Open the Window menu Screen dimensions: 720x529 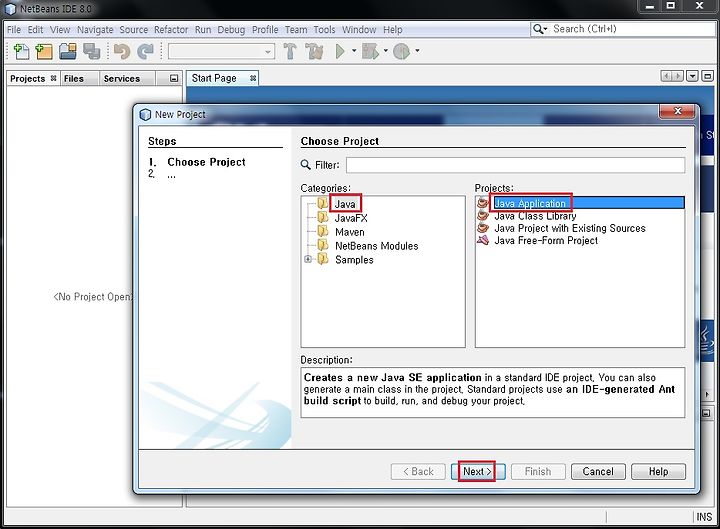(x=359, y=30)
